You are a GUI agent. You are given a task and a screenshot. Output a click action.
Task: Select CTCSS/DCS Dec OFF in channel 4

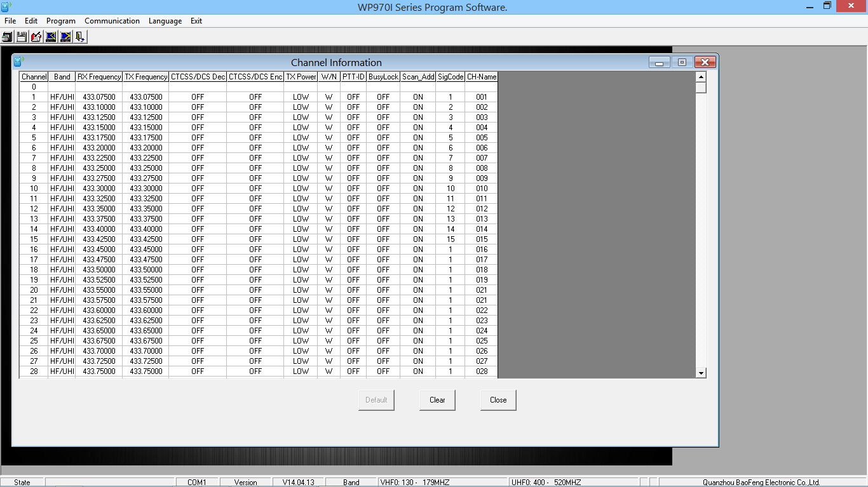coord(198,128)
